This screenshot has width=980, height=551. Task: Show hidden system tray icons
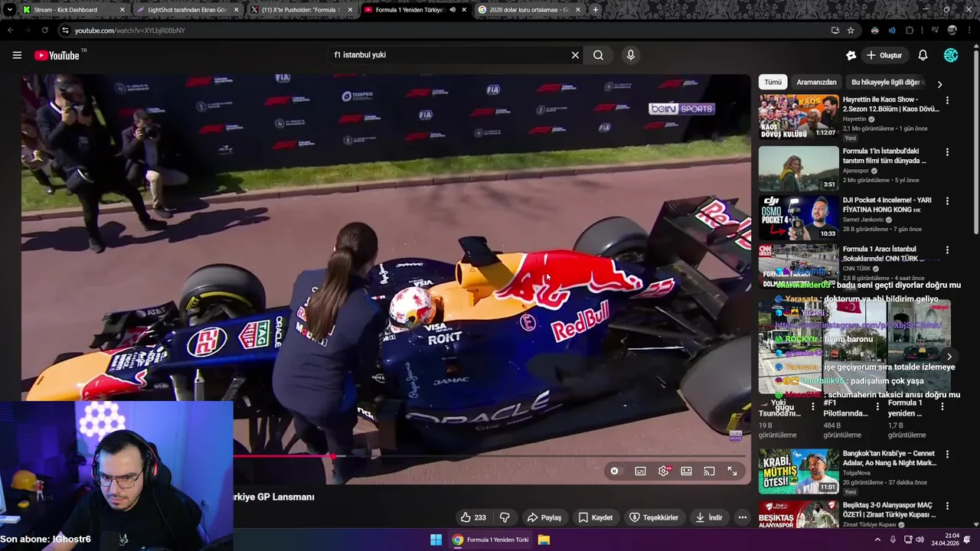(877, 540)
